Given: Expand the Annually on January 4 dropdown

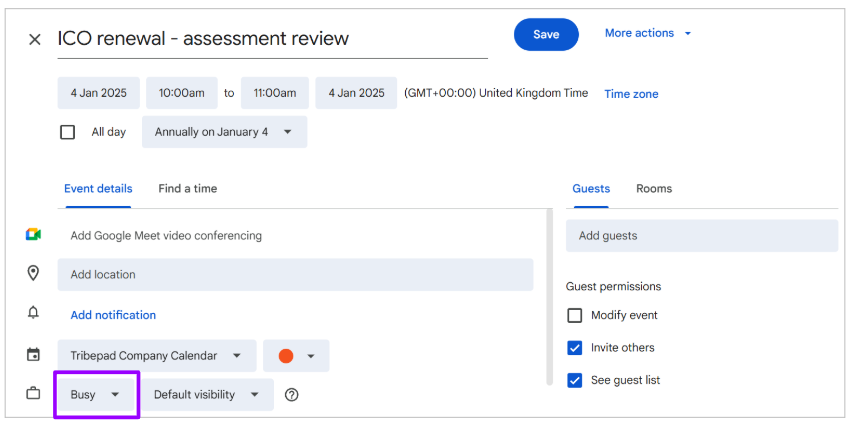Looking at the screenshot, I should pyautogui.click(x=224, y=132).
